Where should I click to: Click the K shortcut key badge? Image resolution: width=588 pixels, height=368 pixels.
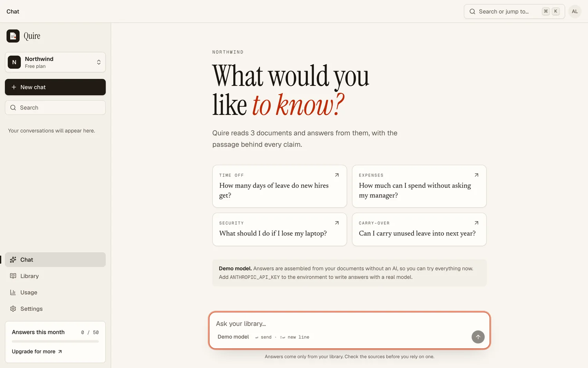tap(555, 11)
